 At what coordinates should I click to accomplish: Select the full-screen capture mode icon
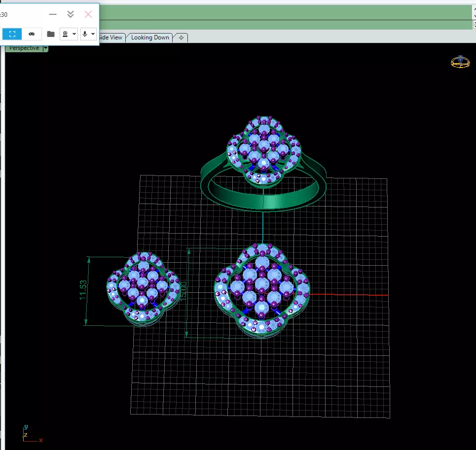pyautogui.click(x=12, y=34)
